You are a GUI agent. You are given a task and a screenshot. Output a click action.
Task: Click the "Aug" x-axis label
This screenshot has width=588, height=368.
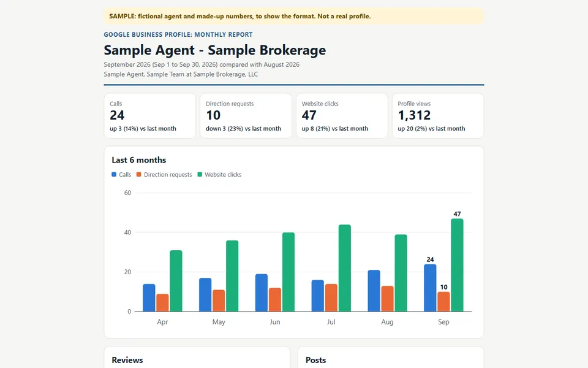(x=387, y=322)
